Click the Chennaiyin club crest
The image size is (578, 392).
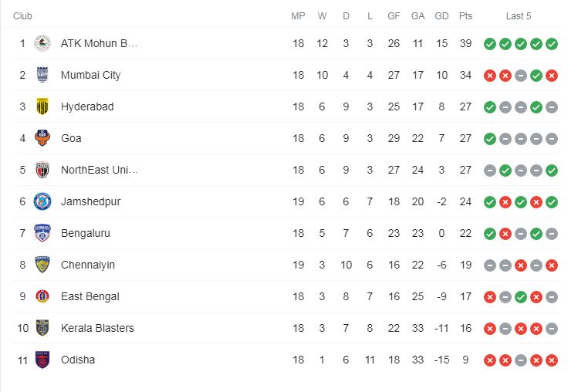pyautogui.click(x=42, y=265)
